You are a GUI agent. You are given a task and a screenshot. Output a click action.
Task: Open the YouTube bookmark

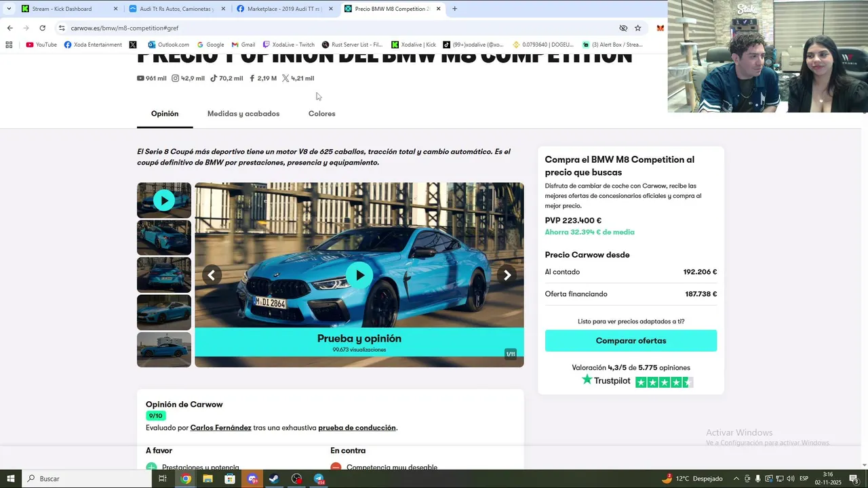(x=41, y=45)
